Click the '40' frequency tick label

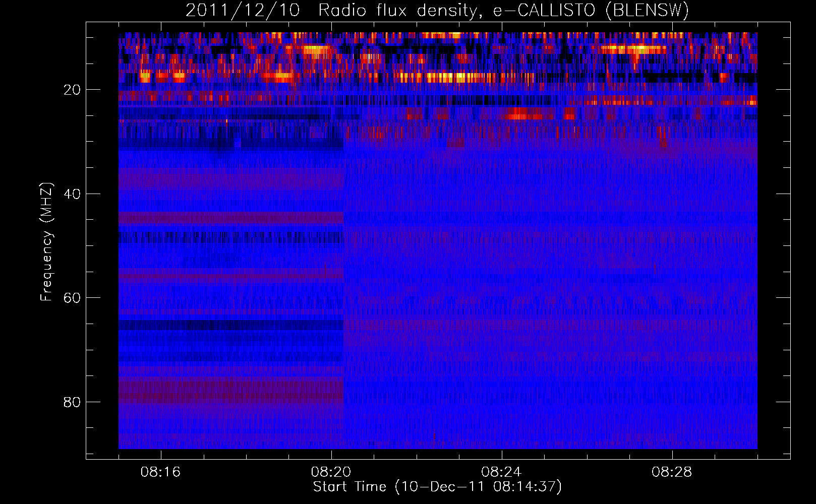click(73, 194)
